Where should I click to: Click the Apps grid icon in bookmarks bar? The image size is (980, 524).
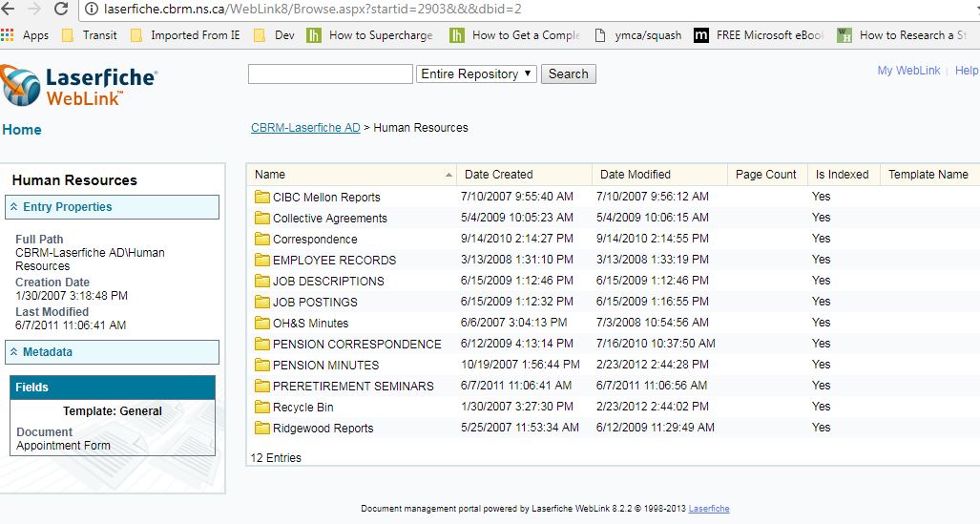pos(9,35)
